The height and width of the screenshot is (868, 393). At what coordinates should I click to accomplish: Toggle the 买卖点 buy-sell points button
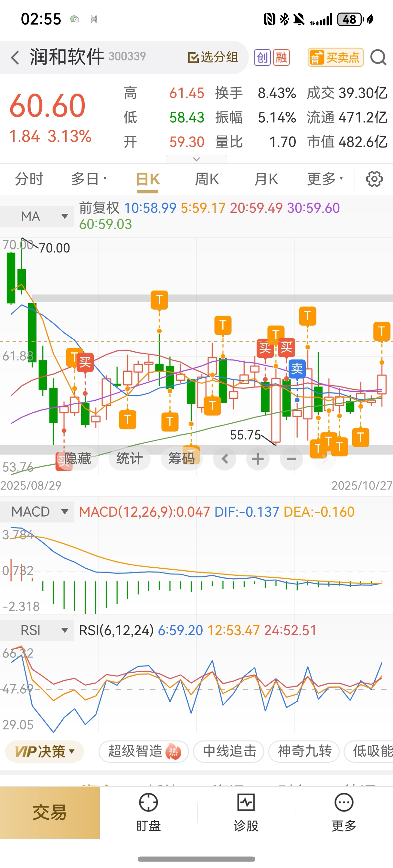[335, 57]
